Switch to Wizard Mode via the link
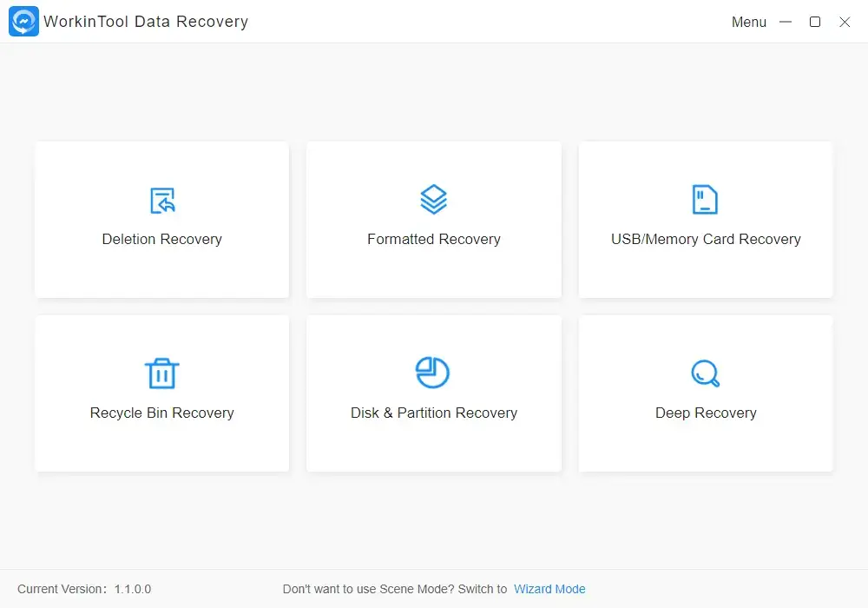 (x=549, y=589)
